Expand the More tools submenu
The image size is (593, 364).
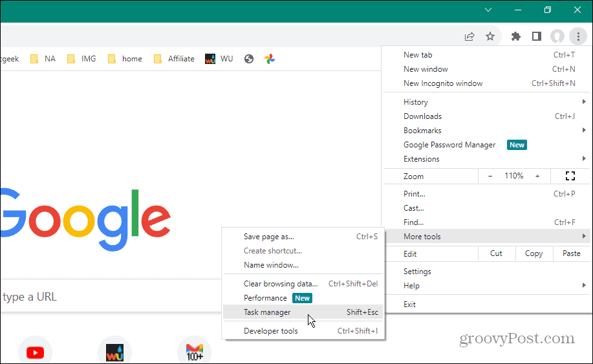(x=486, y=236)
